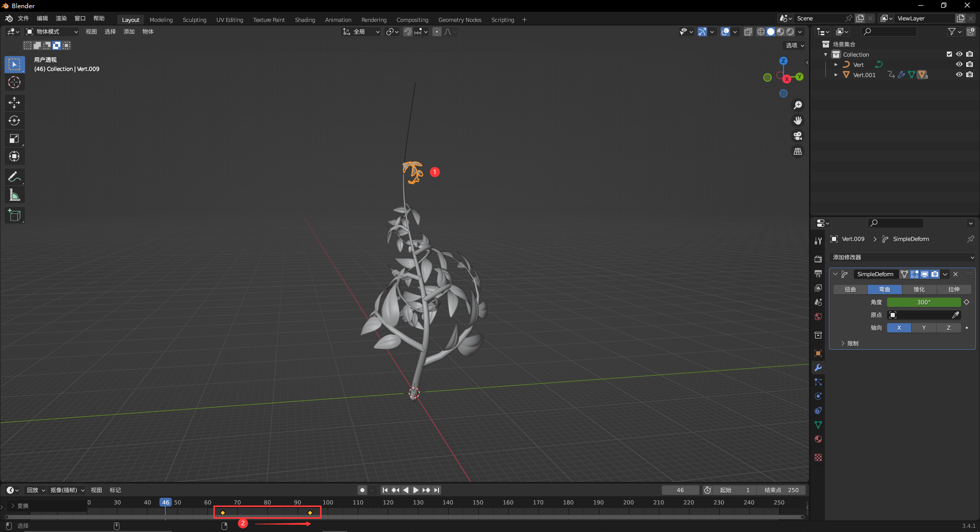This screenshot has width=980, height=532.
Task: Switch perspective/orthographic grid icon
Action: (x=798, y=151)
